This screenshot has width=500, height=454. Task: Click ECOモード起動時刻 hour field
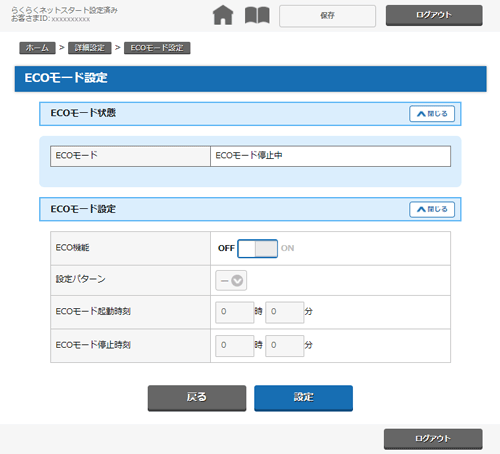[235, 312]
